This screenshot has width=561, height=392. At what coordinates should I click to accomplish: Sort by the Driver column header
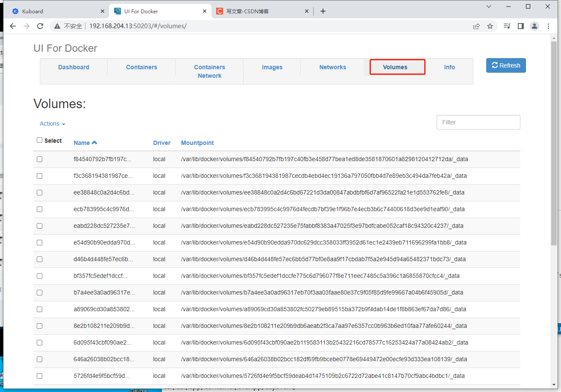pyautogui.click(x=162, y=143)
